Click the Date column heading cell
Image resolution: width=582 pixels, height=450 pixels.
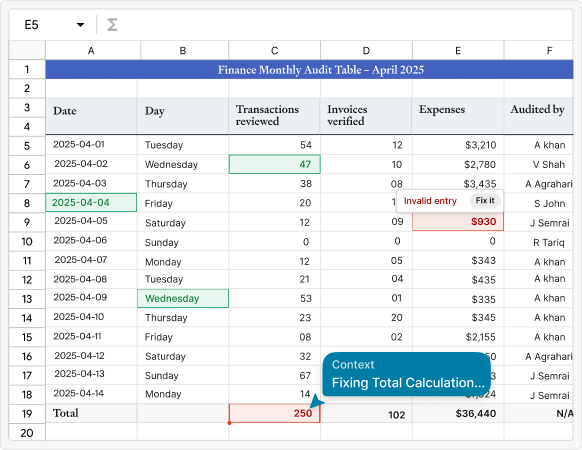click(x=91, y=116)
